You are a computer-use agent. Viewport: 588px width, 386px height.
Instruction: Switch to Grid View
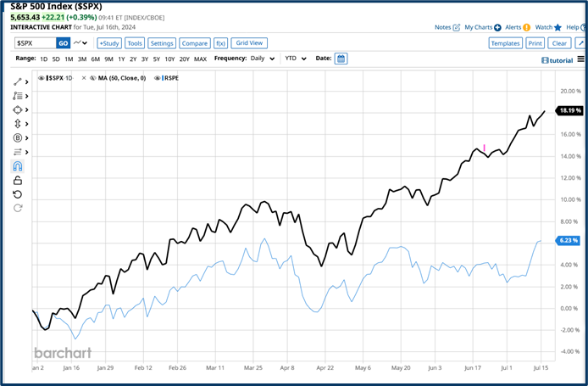click(249, 42)
